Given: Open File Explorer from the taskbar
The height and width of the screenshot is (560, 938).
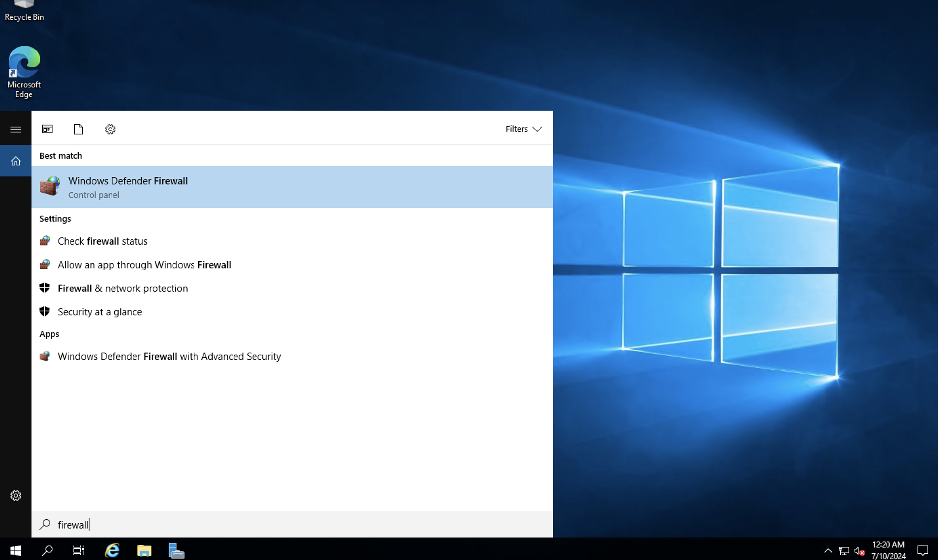Looking at the screenshot, I should (144, 550).
